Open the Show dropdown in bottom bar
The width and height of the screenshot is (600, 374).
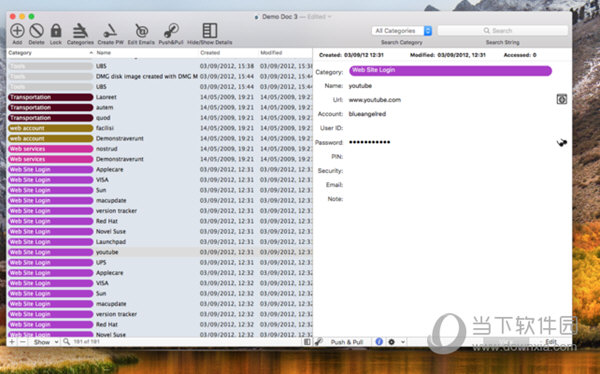(45, 342)
